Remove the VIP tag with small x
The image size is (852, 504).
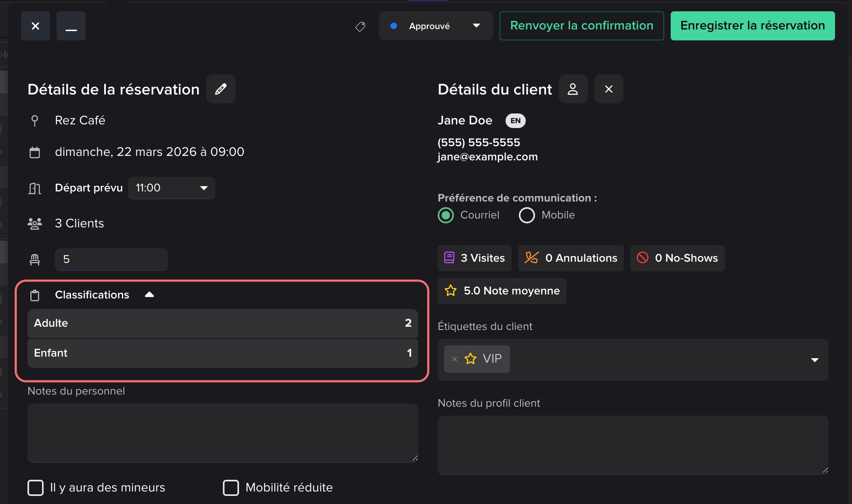coord(455,359)
